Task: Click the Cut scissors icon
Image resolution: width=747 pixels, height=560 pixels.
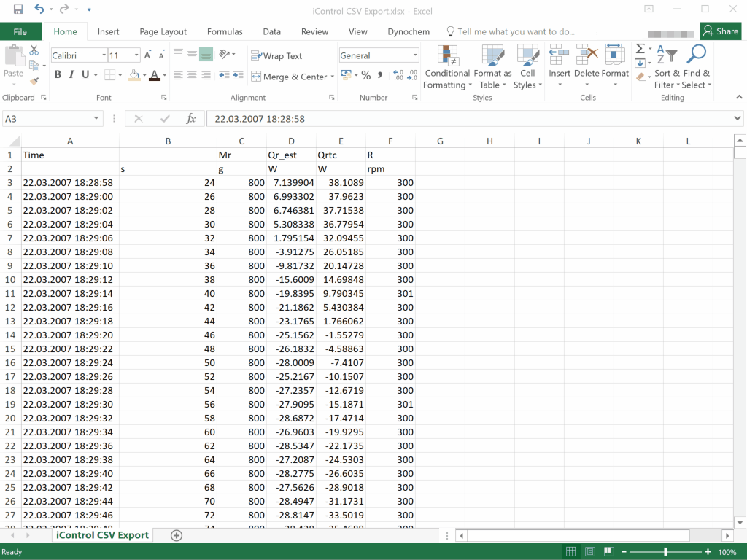Action: (34, 50)
